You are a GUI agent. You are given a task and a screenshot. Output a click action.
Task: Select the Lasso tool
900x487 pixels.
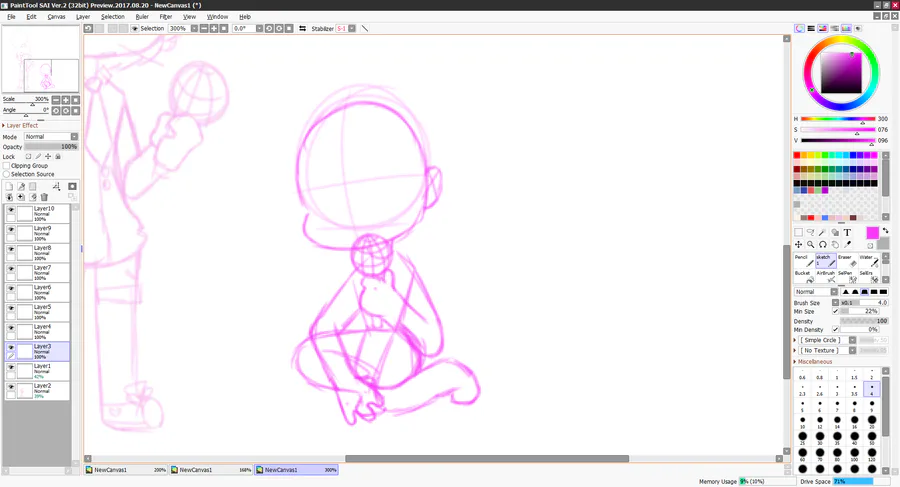810,233
